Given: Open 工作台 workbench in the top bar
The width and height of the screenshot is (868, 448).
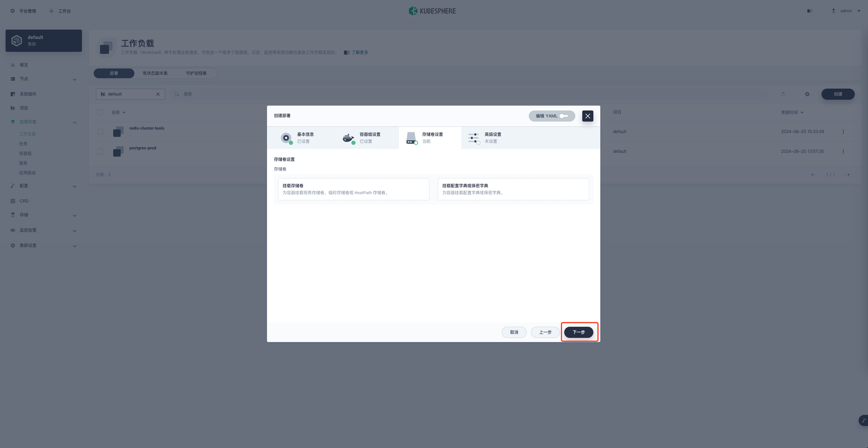Looking at the screenshot, I should [x=60, y=11].
